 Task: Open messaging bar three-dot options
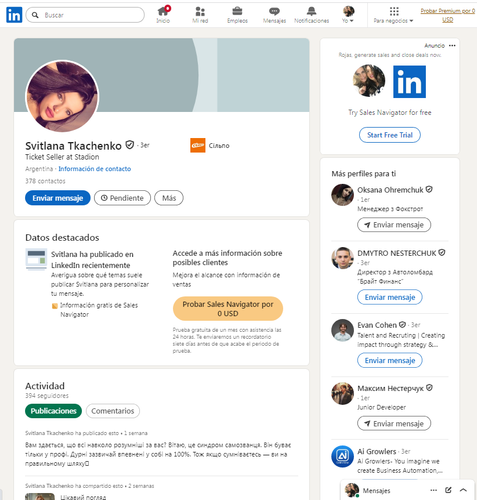point(433,490)
